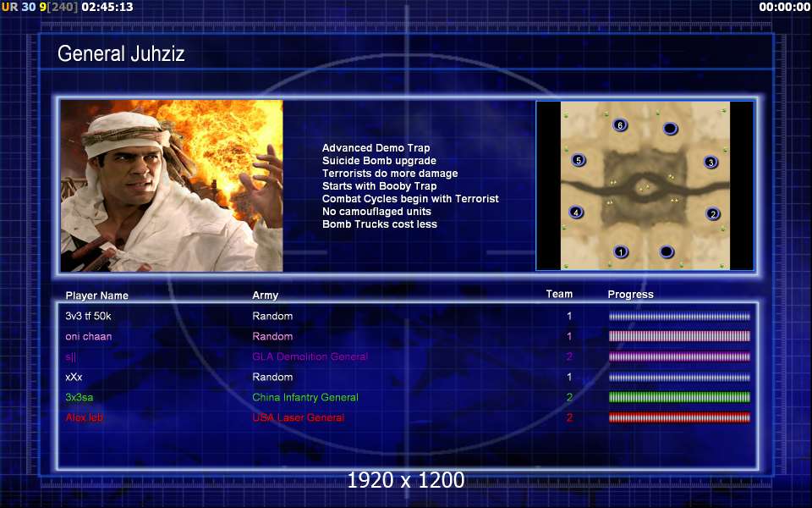
Task: Select the purple player name "s||"
Action: pyautogui.click(x=71, y=356)
